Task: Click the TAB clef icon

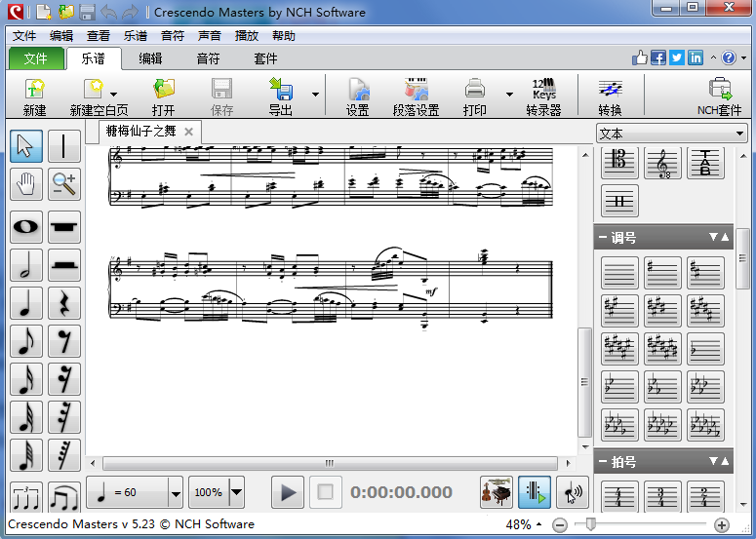Action: click(x=705, y=162)
